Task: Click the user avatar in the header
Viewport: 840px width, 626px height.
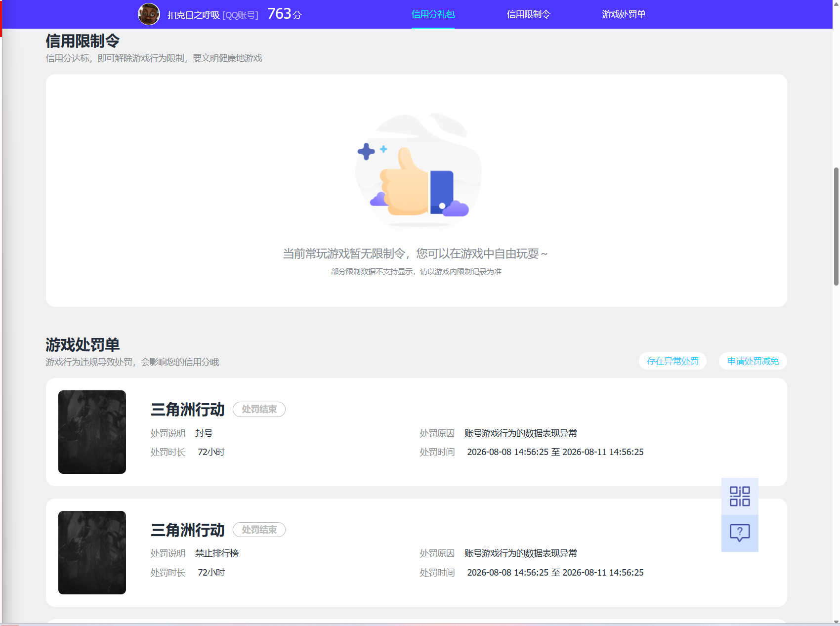Action: [149, 14]
